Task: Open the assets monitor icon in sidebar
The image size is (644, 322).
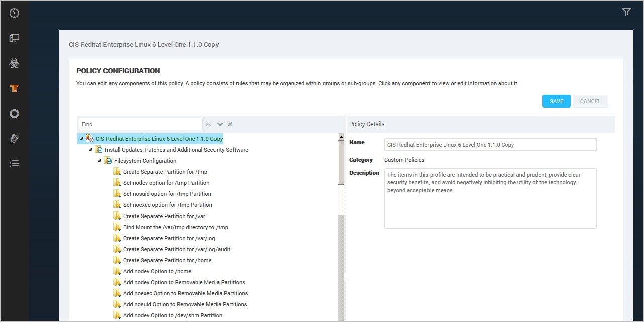Action: [14, 38]
